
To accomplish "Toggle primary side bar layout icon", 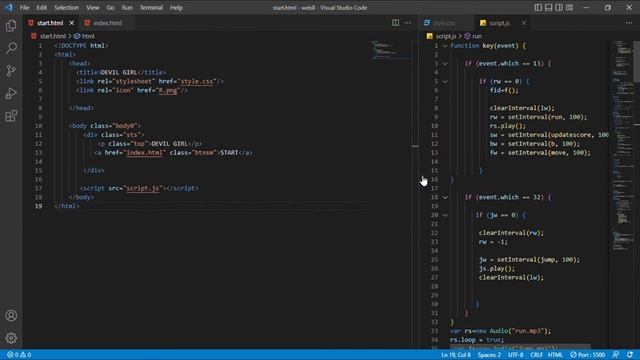I will pos(538,7).
